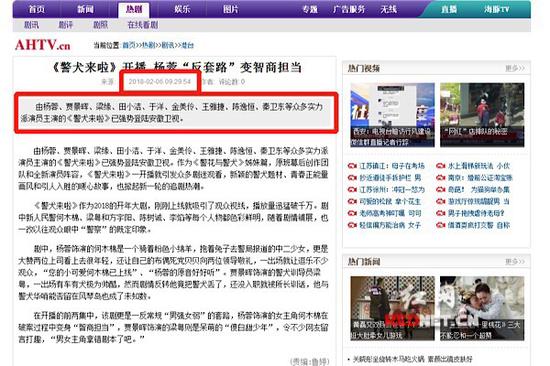Click the 热门视频 panel heading
550x366 pixels.
(364, 68)
